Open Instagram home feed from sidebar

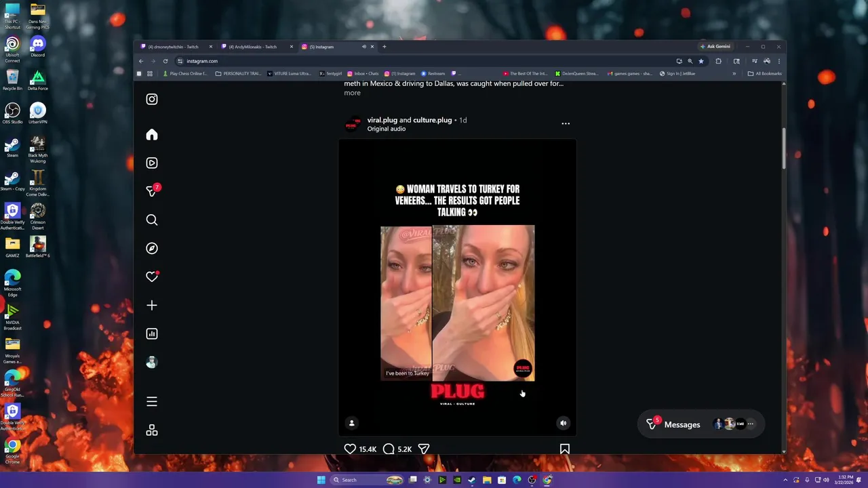tap(152, 134)
